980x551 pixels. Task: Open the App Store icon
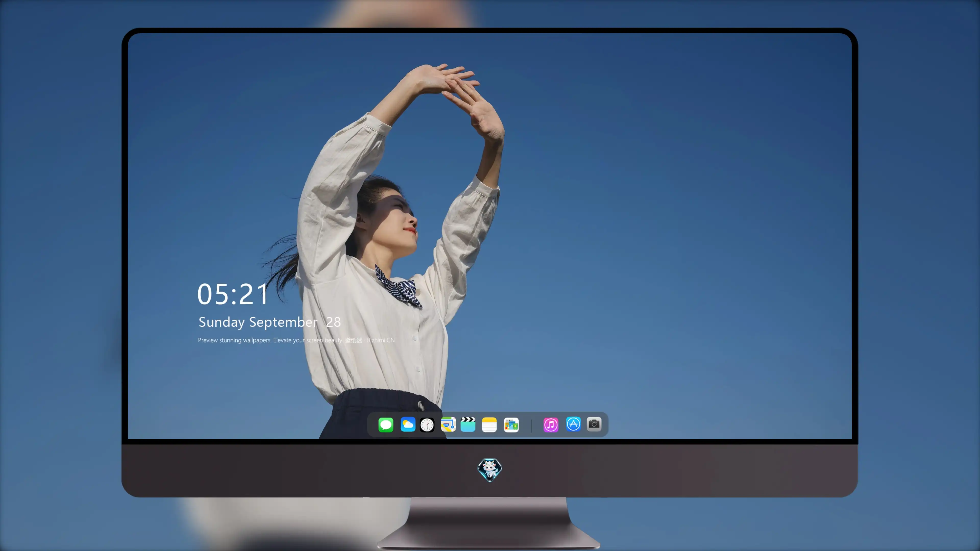(573, 424)
